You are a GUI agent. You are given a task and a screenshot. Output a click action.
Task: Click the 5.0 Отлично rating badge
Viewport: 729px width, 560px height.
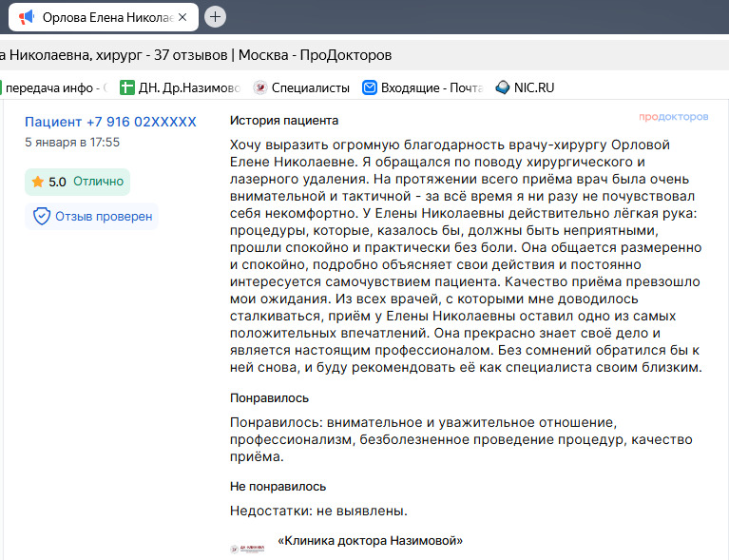pos(77,182)
